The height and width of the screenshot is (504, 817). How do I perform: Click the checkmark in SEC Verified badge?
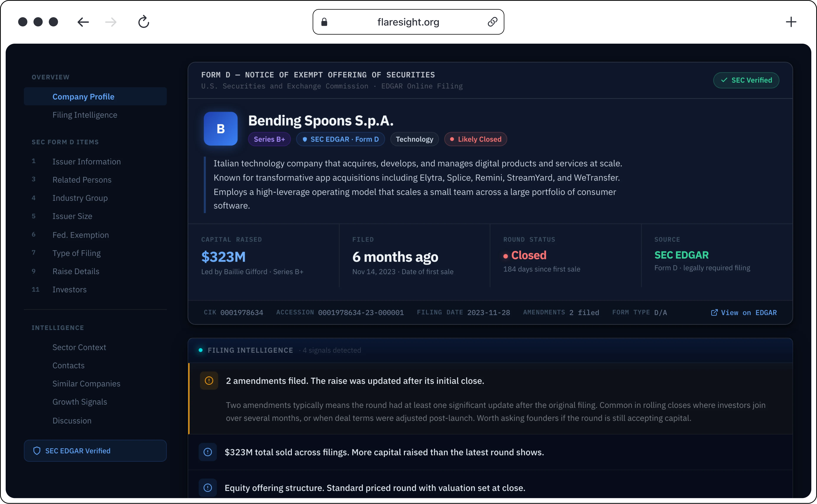724,80
